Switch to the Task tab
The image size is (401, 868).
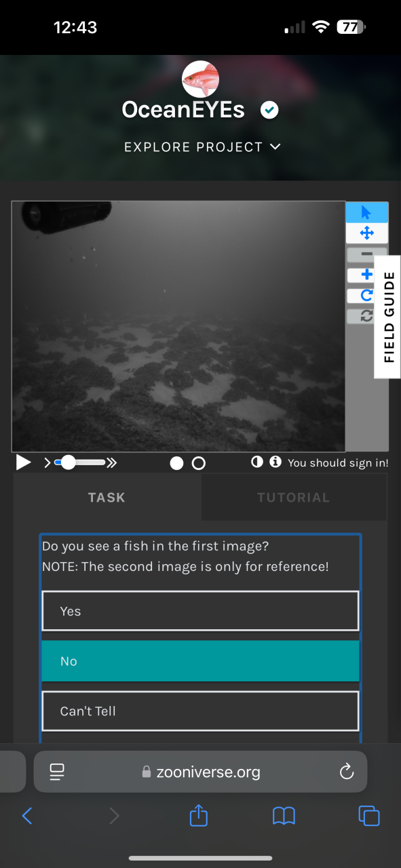[107, 497]
